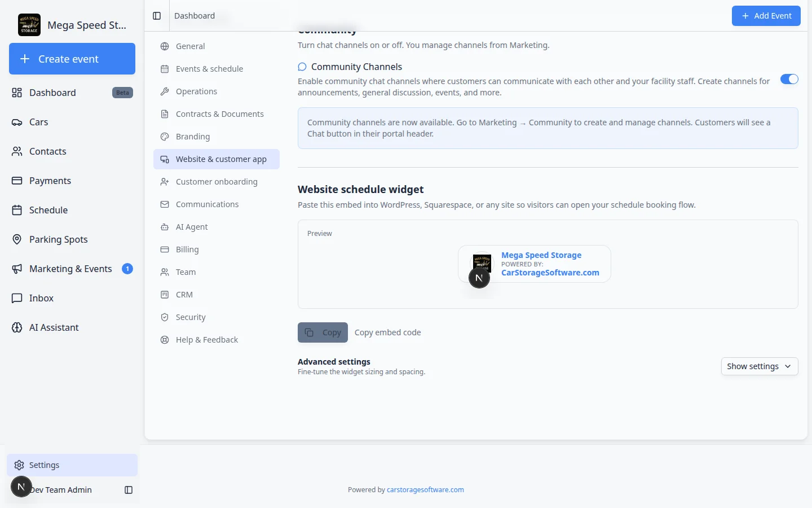
Task: Click the Advanced settings heading
Action: [x=334, y=362]
